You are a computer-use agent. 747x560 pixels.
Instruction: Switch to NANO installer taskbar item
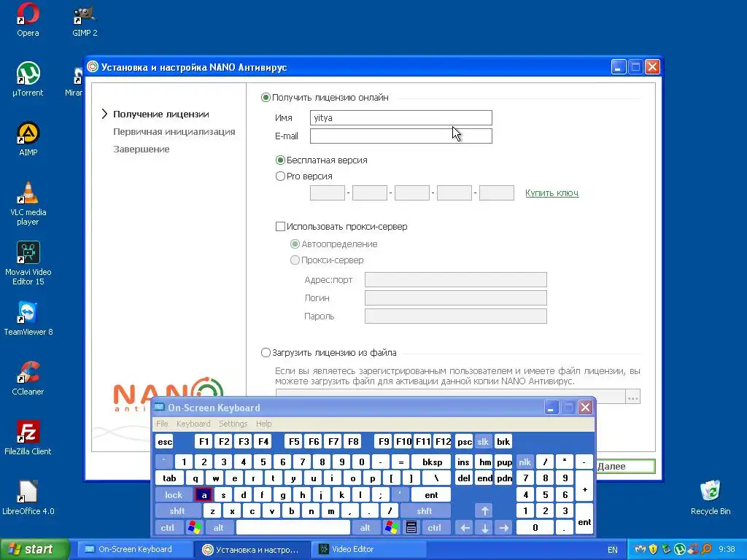252,550
